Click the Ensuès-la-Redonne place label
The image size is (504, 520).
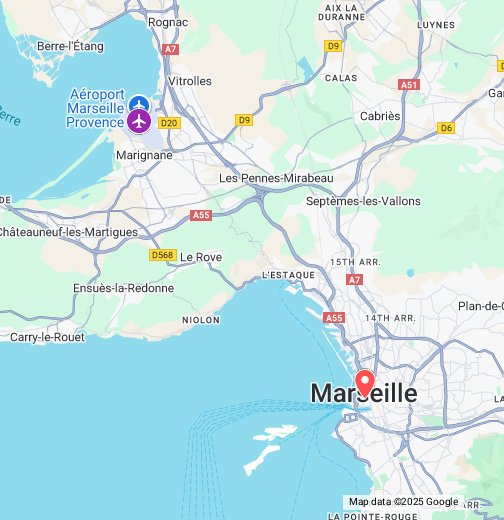[x=124, y=288]
